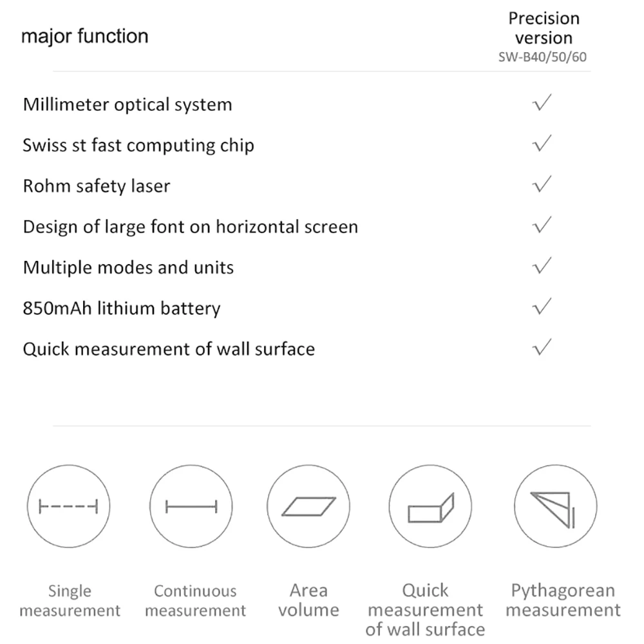Click the major function heading
The height and width of the screenshot is (644, 644).
(85, 36)
